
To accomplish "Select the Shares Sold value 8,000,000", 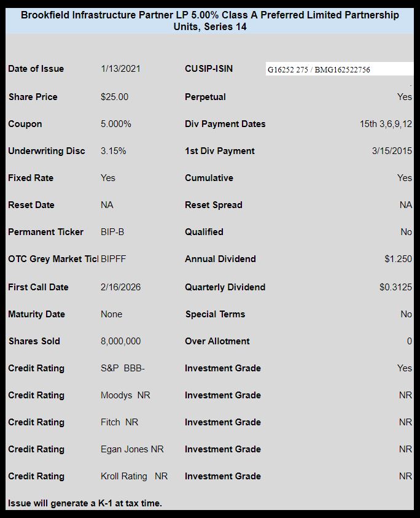I will (x=120, y=341).
